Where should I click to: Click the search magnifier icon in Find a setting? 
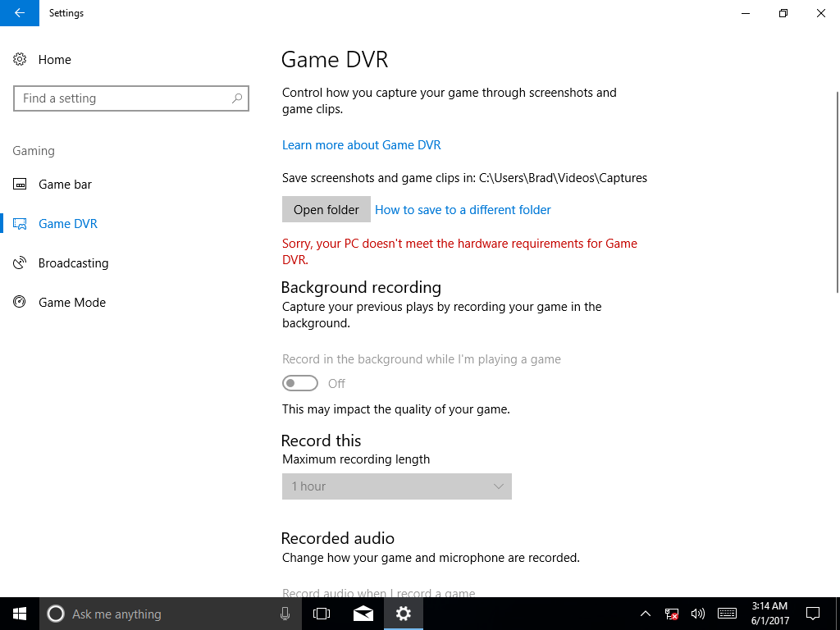pos(237,98)
